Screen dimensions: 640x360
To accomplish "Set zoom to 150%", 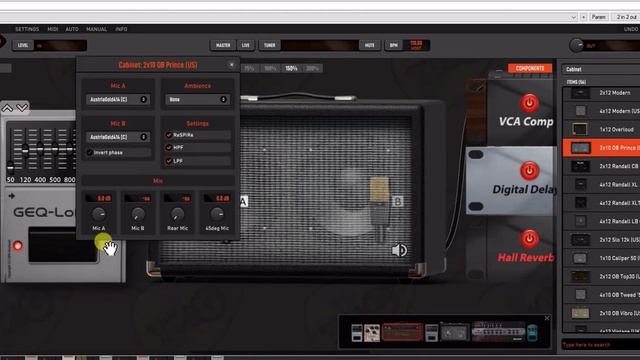I will (291, 68).
